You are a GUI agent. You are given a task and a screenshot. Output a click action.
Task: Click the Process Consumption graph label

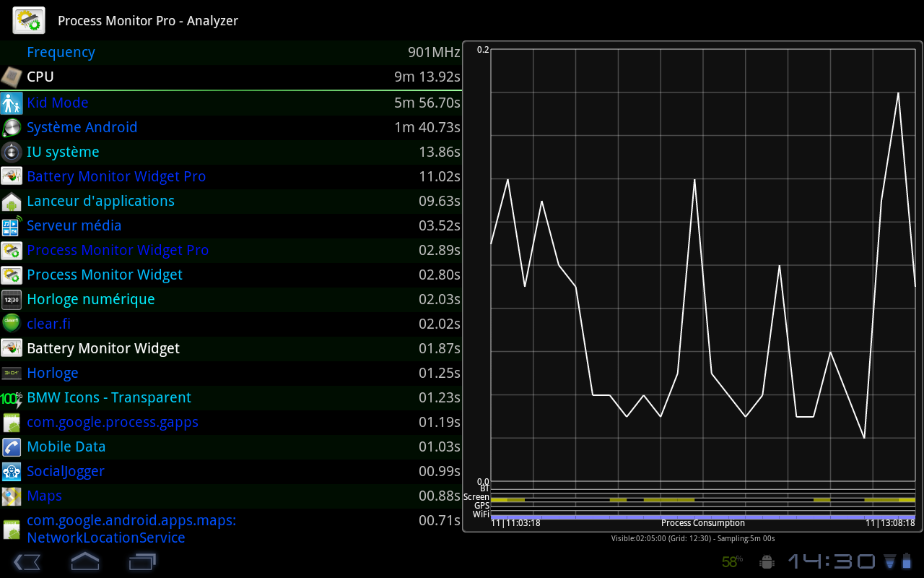click(703, 523)
